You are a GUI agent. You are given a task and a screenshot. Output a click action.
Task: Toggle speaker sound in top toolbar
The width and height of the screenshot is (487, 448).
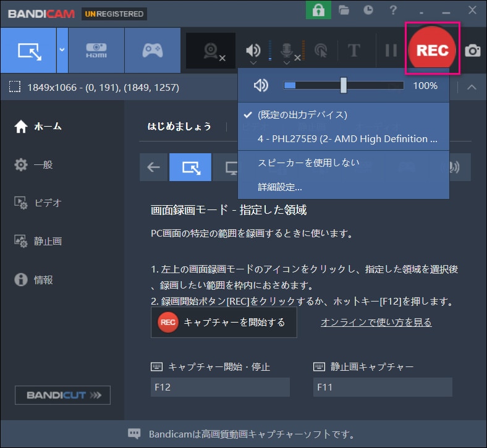coord(253,49)
